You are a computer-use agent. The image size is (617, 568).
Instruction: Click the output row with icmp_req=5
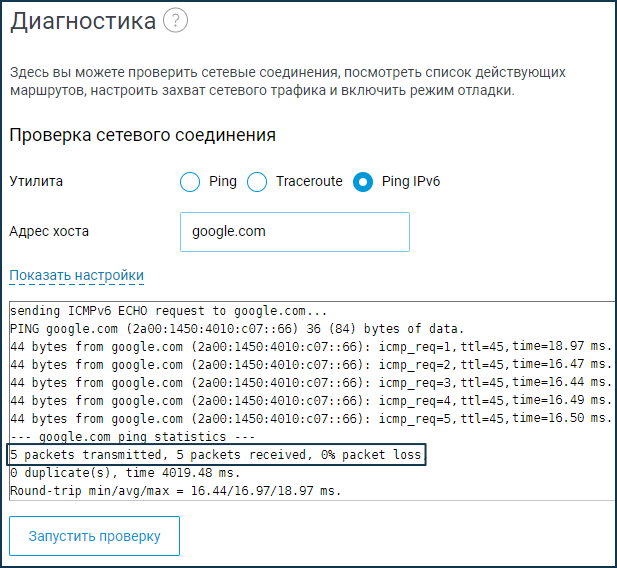click(311, 418)
